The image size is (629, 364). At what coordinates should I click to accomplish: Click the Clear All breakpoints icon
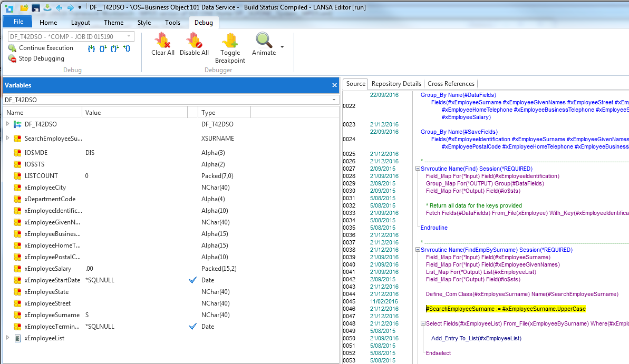(162, 40)
